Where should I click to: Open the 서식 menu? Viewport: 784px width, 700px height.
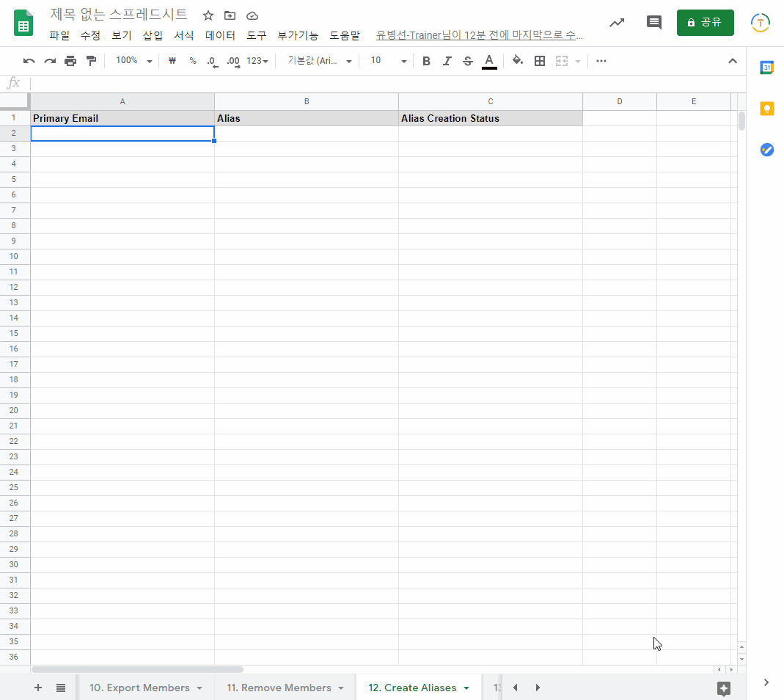click(x=184, y=35)
